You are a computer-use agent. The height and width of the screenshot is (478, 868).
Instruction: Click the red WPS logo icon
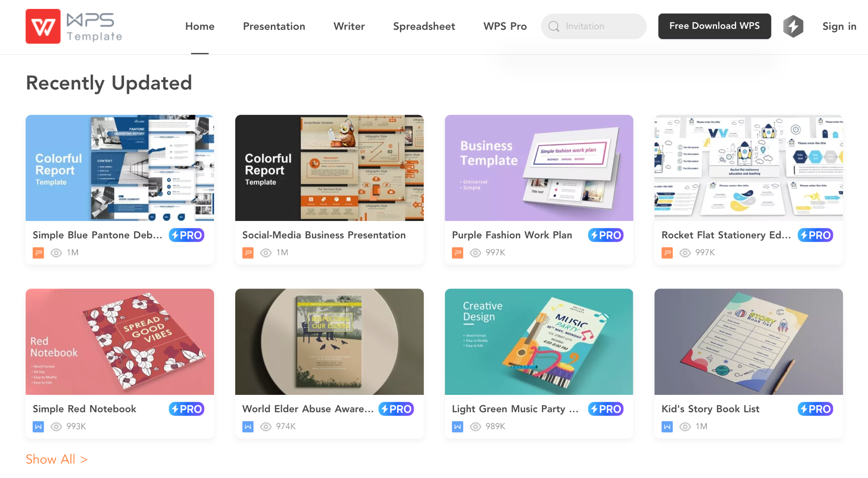point(43,26)
